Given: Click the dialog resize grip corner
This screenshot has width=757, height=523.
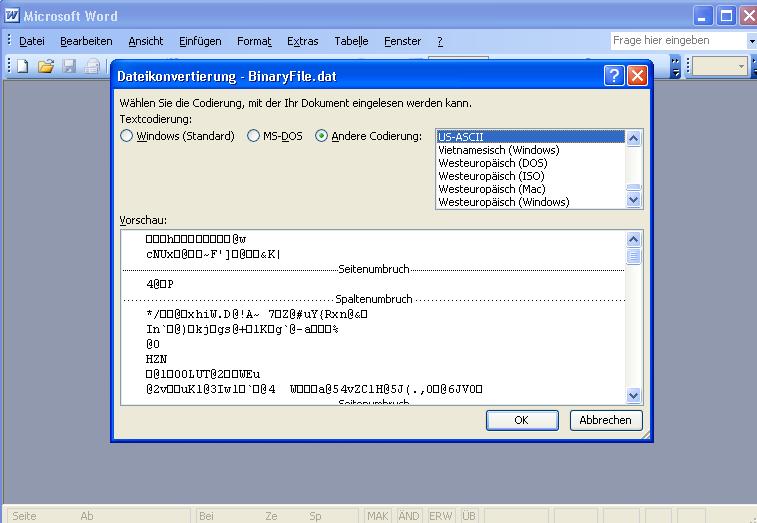Looking at the screenshot, I should pyautogui.click(x=645, y=435).
